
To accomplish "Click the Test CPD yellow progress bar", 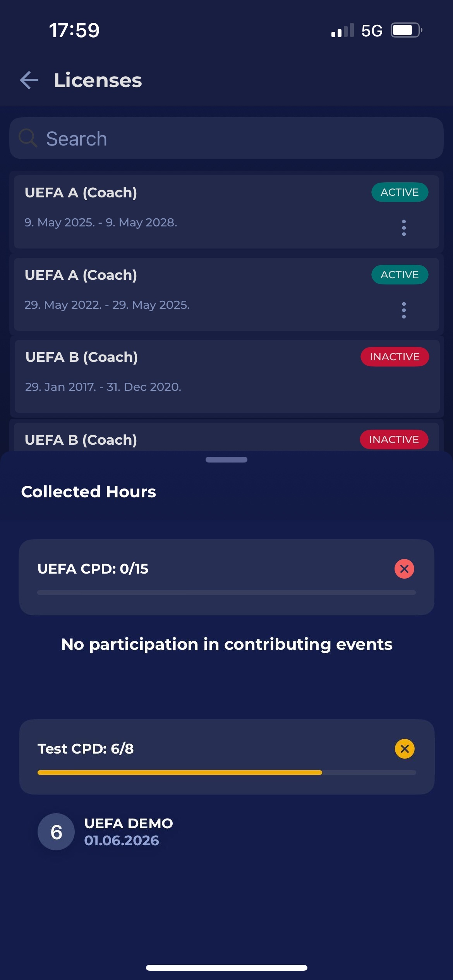I will 180,773.
